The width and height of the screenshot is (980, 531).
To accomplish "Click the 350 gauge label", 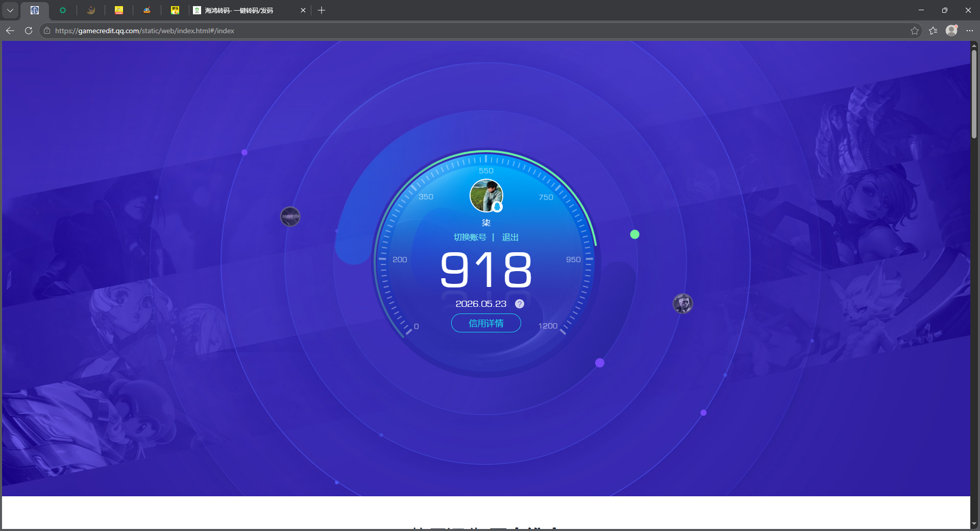I will tap(426, 197).
